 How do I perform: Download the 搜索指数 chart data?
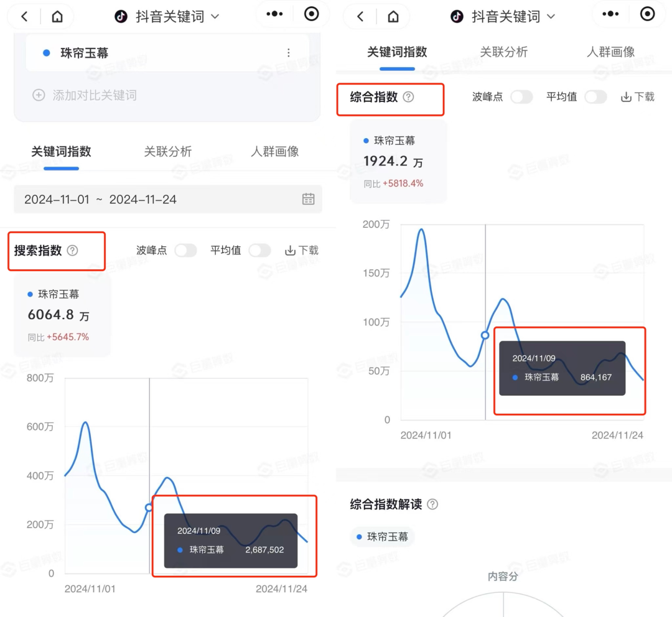click(302, 251)
